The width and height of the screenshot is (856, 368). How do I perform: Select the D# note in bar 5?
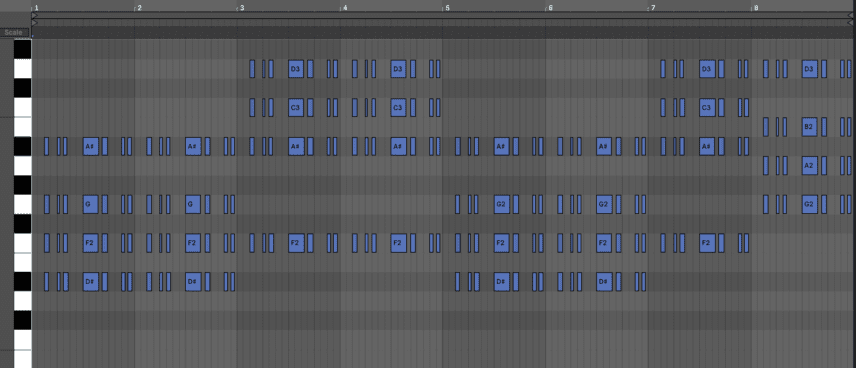[x=502, y=282]
